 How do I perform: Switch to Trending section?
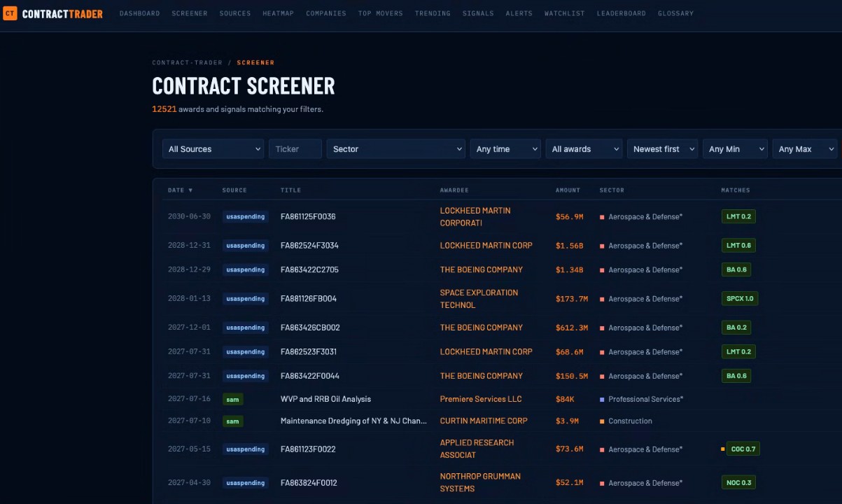[433, 13]
